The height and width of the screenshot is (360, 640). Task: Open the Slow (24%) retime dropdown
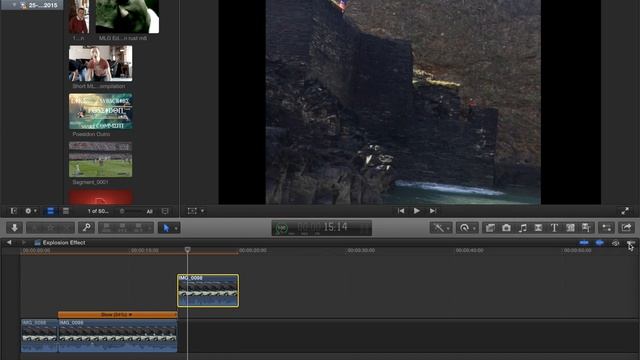point(117,315)
